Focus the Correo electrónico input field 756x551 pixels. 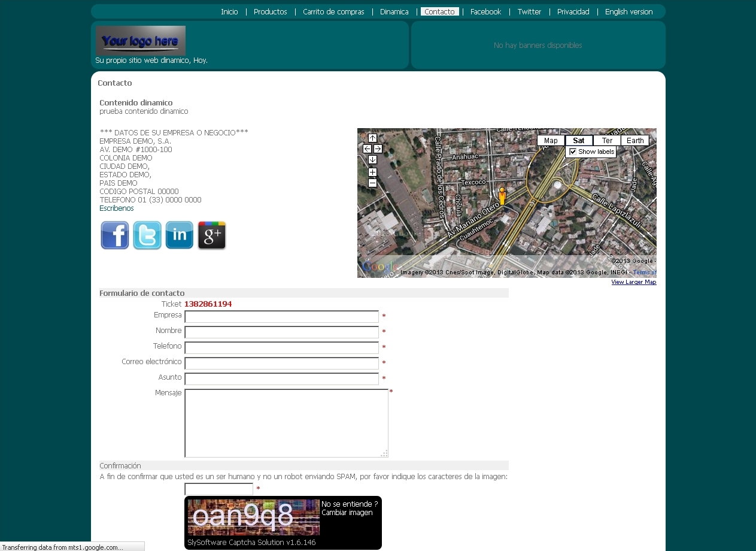(x=281, y=364)
